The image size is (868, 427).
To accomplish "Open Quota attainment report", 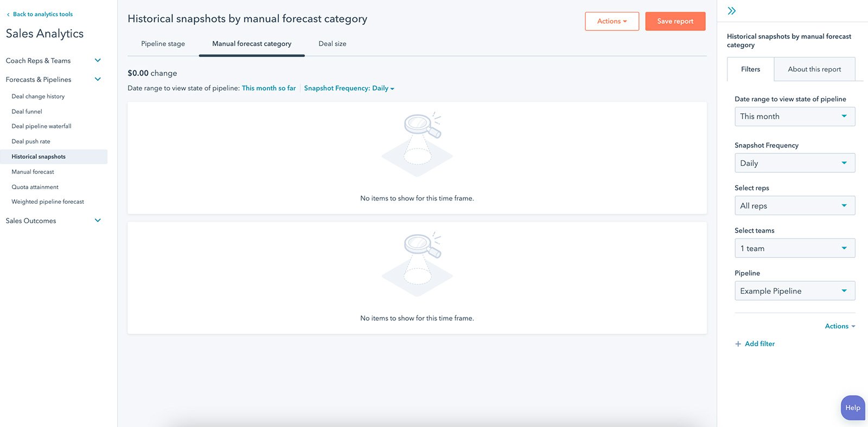I will (35, 187).
